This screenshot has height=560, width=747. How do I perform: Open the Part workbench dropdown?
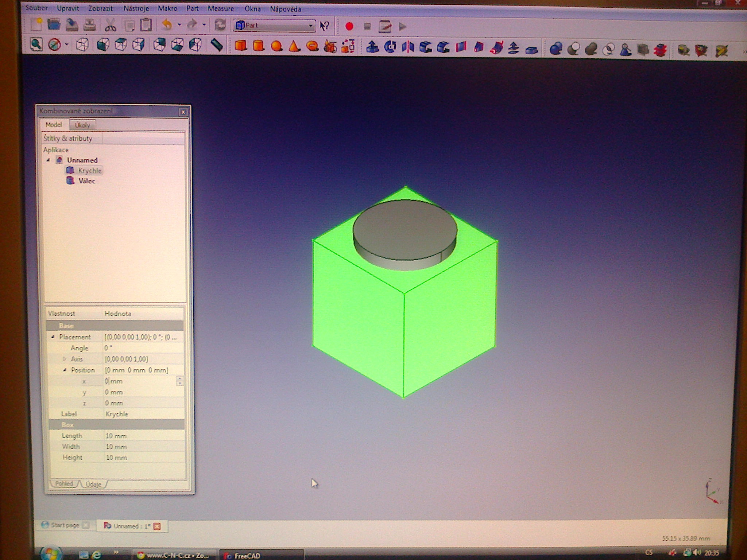274,26
